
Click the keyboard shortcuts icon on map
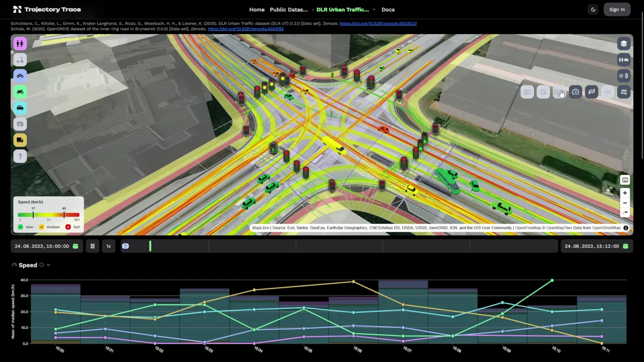tap(625, 180)
